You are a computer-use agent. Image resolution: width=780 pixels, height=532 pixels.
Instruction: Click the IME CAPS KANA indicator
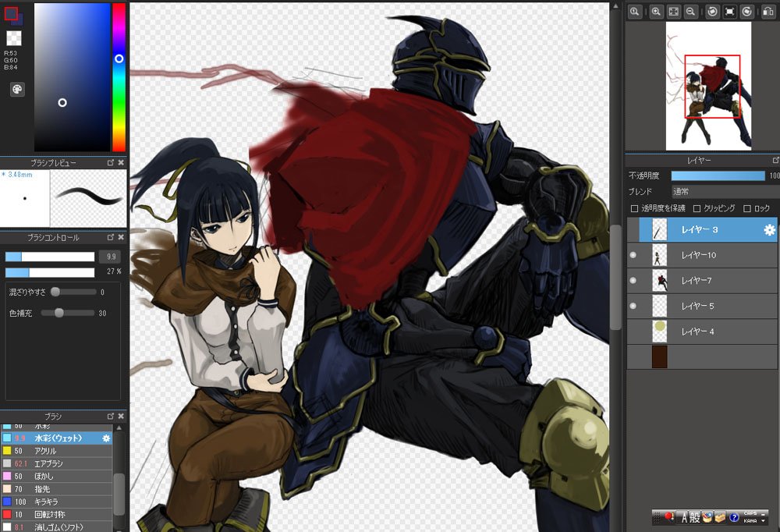click(750, 517)
